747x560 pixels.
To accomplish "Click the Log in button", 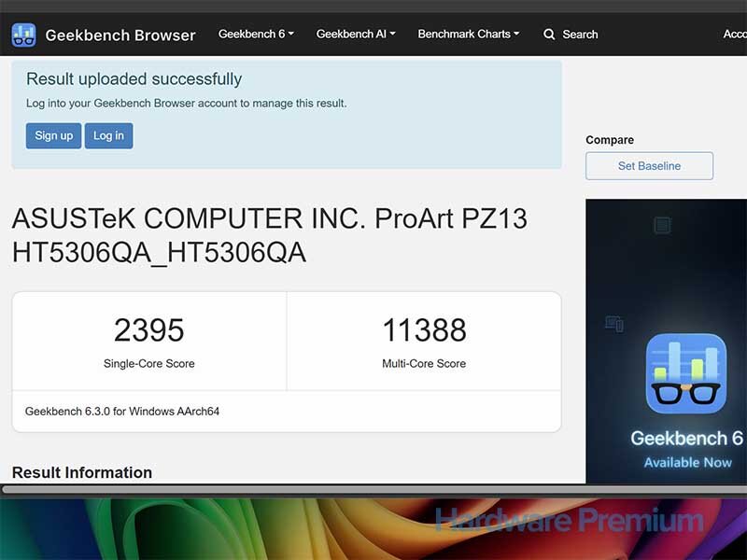I will pyautogui.click(x=108, y=135).
